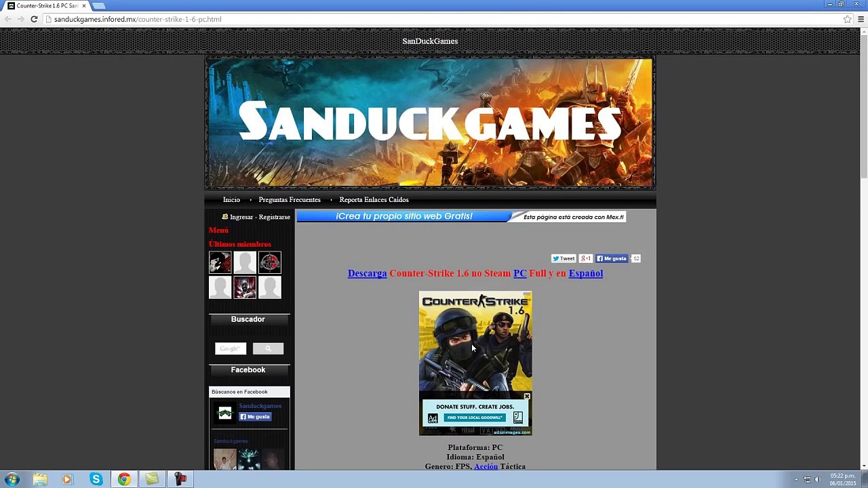Click the like count bubble near Me gusta

[636, 258]
